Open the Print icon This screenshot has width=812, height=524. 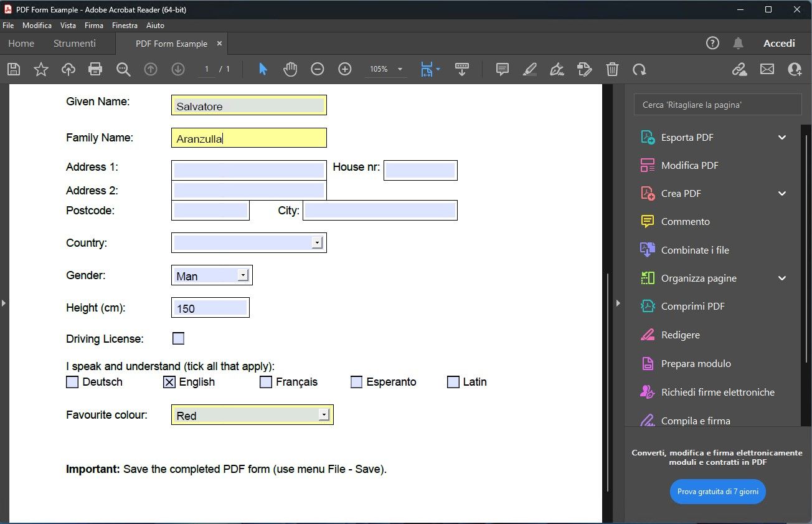click(95, 69)
